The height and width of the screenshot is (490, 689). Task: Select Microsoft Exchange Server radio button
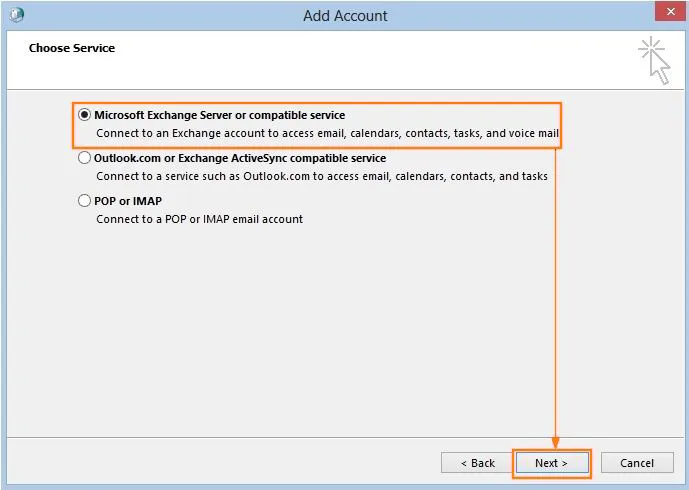(85, 115)
